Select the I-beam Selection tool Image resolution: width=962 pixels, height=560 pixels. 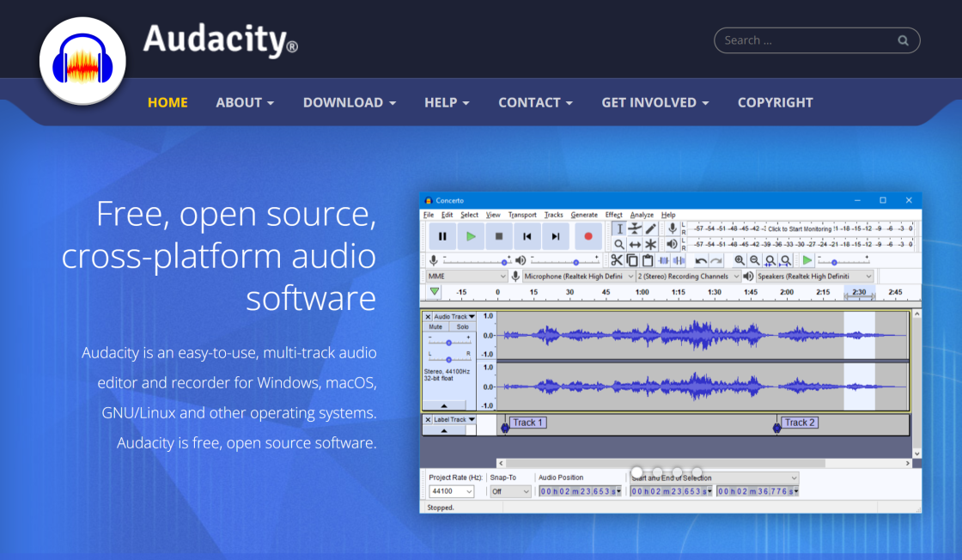pyautogui.click(x=619, y=228)
